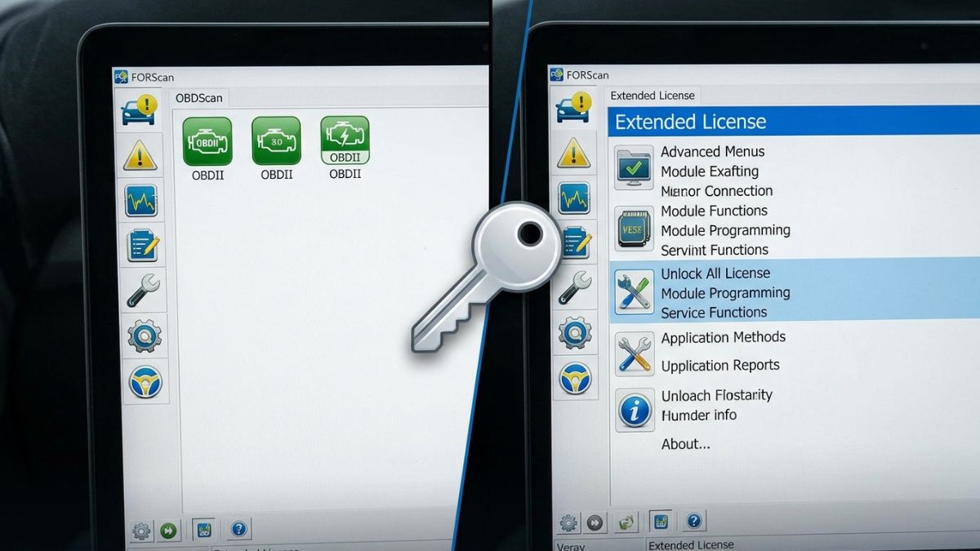Open the checklist tests icon in left window
The width and height of the screenshot is (980, 551).
coord(143,246)
